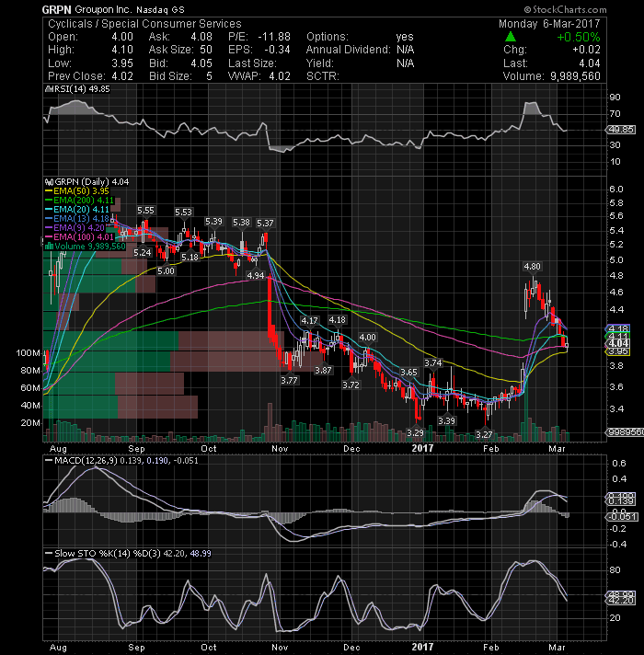644x655 pixels.
Task: Click the -0.051 MACD histogram axis tag
Action: [x=621, y=517]
